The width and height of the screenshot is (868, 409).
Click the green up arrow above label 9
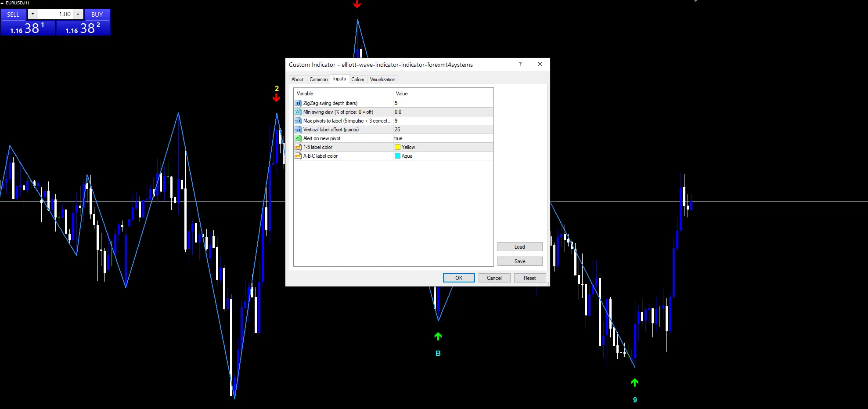tap(635, 383)
